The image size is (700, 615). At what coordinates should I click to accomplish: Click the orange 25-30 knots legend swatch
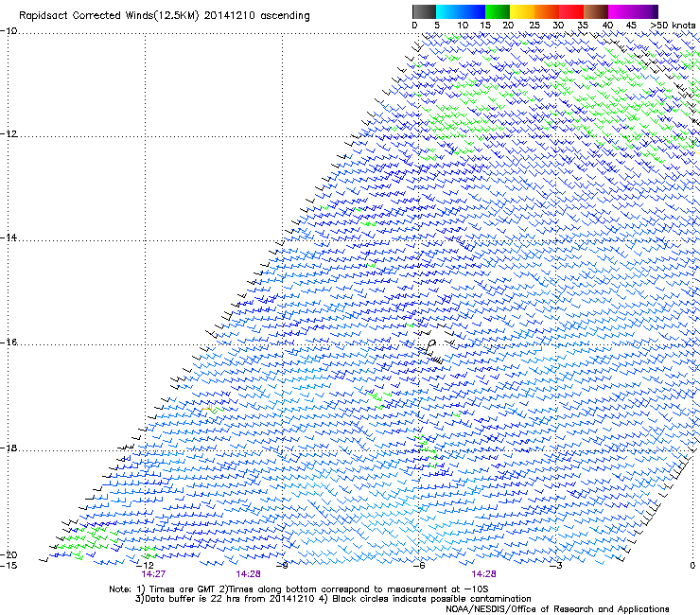tap(547, 11)
